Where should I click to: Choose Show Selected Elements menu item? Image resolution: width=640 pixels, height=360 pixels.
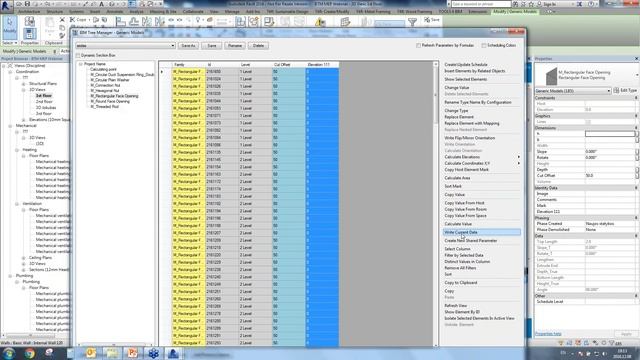pyautogui.click(x=466, y=79)
